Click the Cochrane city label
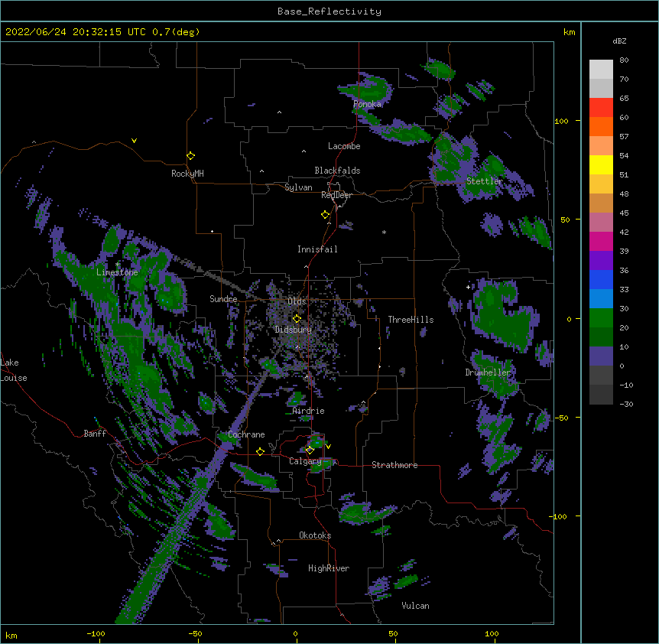The width and height of the screenshot is (659, 644). coord(246,434)
